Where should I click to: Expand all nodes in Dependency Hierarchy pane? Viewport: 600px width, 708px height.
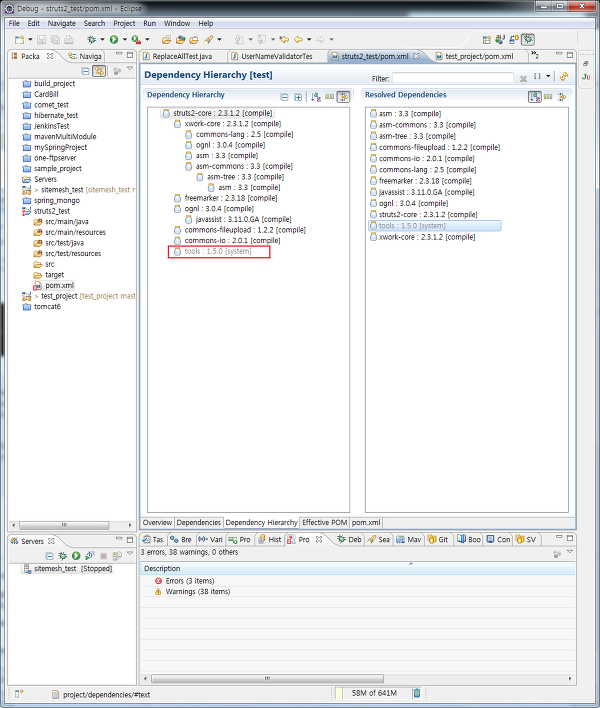click(x=298, y=97)
